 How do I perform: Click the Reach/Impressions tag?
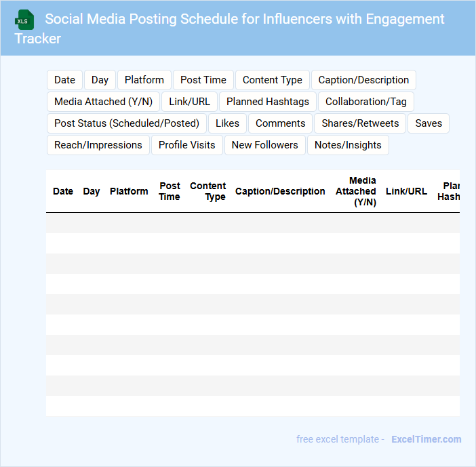coord(98,145)
